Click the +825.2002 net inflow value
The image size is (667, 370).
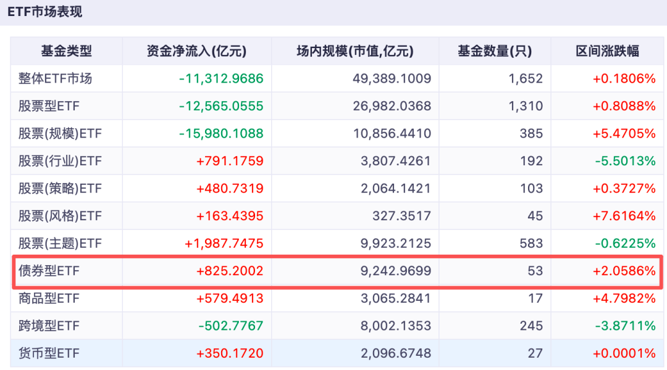[230, 271]
